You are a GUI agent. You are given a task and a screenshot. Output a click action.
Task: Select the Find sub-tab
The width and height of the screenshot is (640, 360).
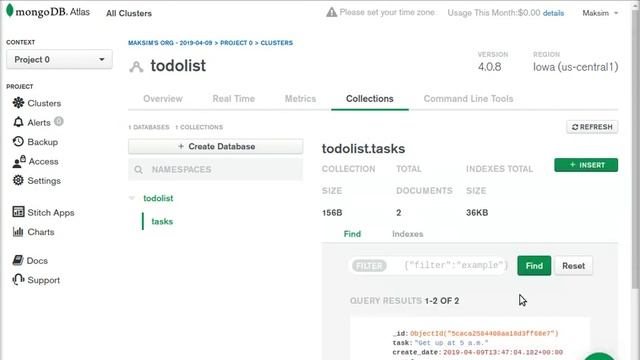352,234
